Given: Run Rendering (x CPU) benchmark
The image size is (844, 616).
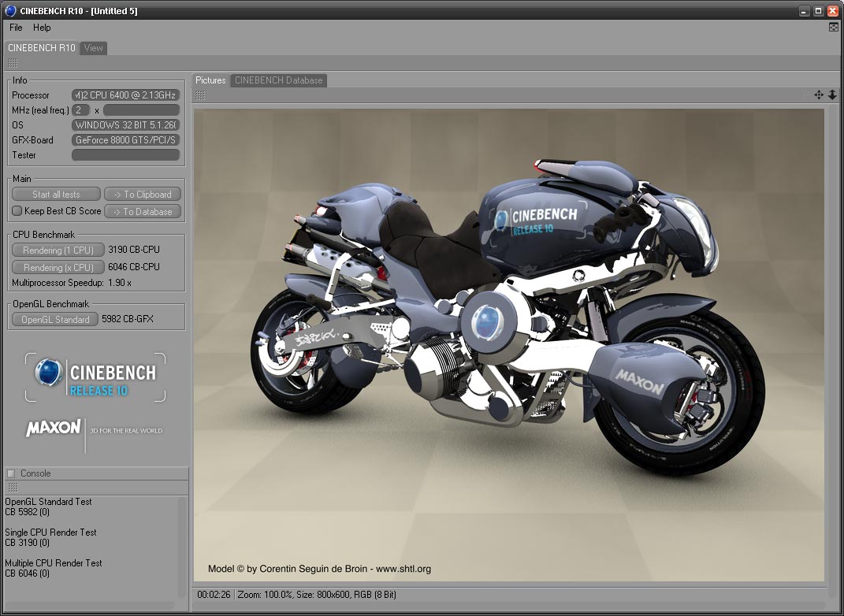Looking at the screenshot, I should coord(58,267).
